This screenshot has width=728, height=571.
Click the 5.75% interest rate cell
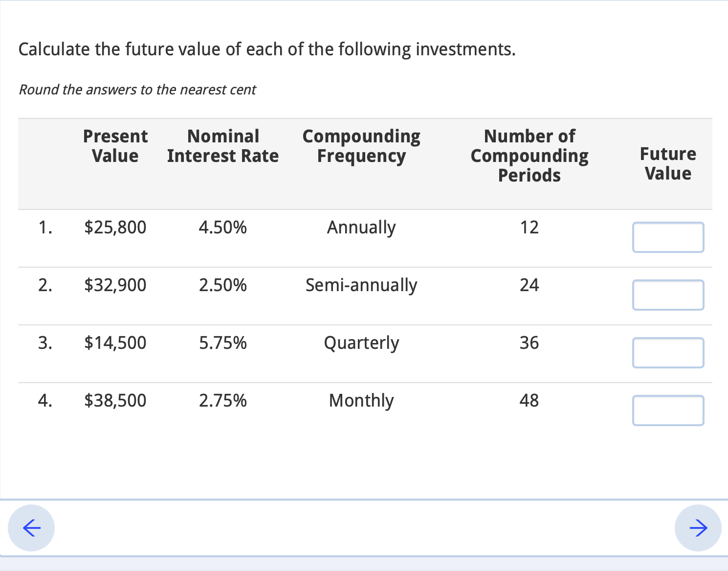pyautogui.click(x=223, y=343)
